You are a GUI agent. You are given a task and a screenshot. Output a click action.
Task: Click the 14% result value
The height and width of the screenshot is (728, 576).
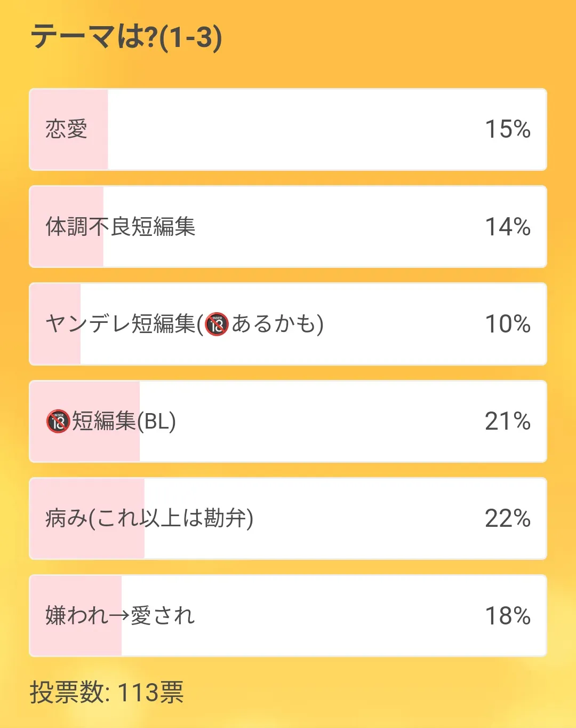[x=507, y=227]
